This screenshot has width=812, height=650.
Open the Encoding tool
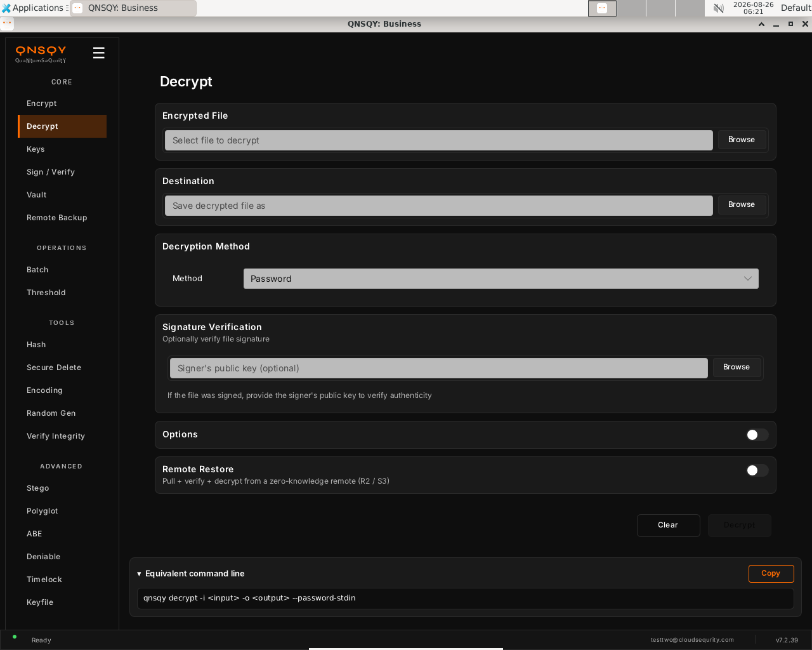(62, 390)
